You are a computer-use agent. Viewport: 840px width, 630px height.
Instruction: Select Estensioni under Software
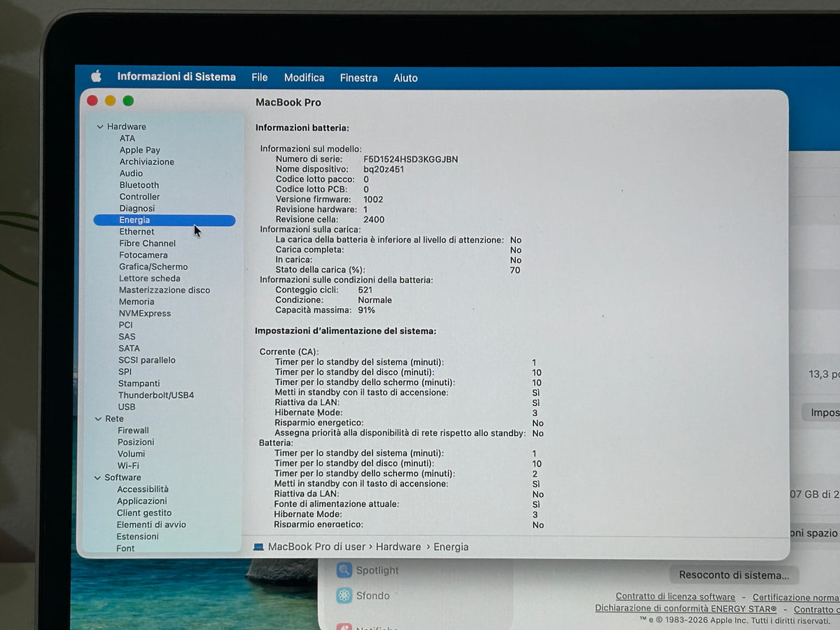138,537
